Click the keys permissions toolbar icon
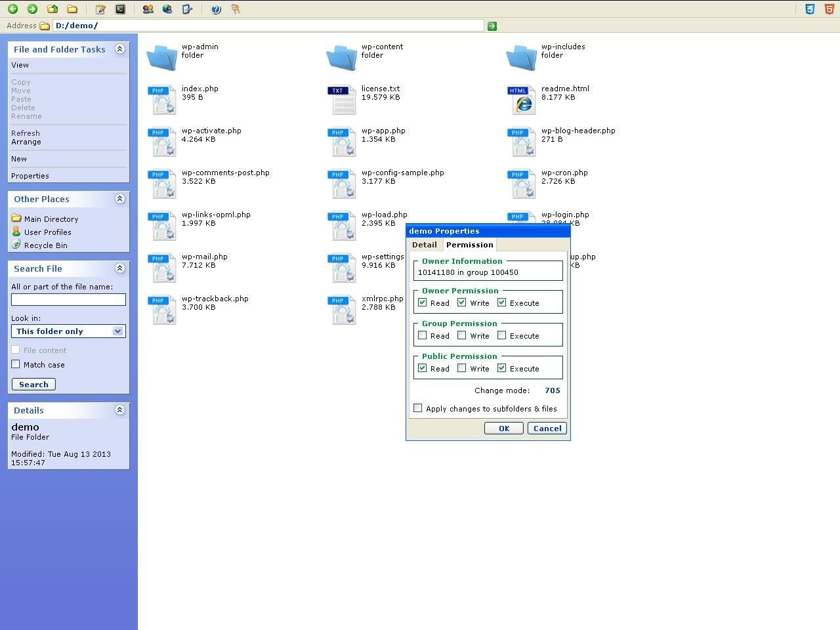The width and height of the screenshot is (840, 630). 234,9
